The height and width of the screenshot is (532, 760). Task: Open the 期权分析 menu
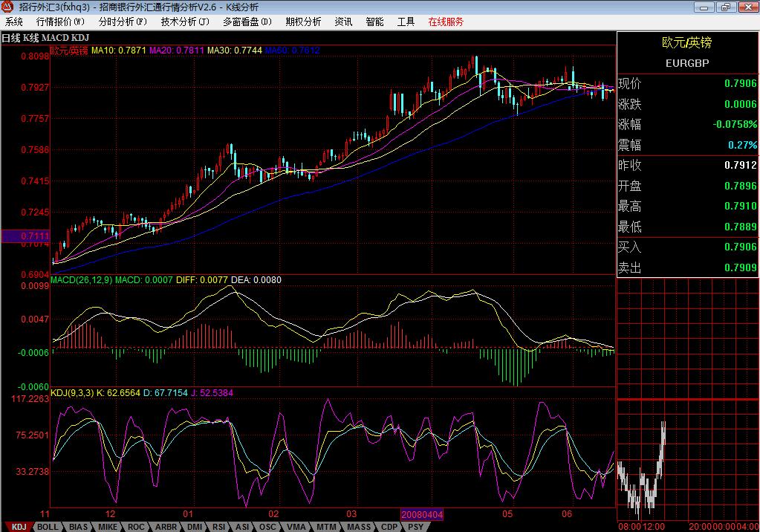(x=303, y=22)
